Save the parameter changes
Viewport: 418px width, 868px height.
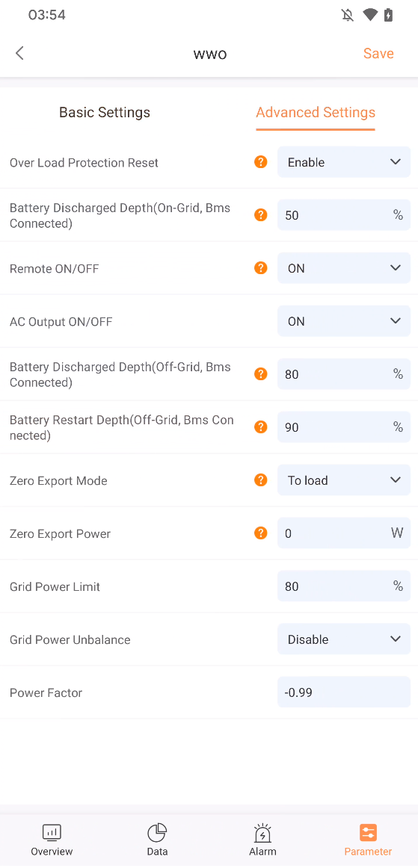[x=378, y=53]
